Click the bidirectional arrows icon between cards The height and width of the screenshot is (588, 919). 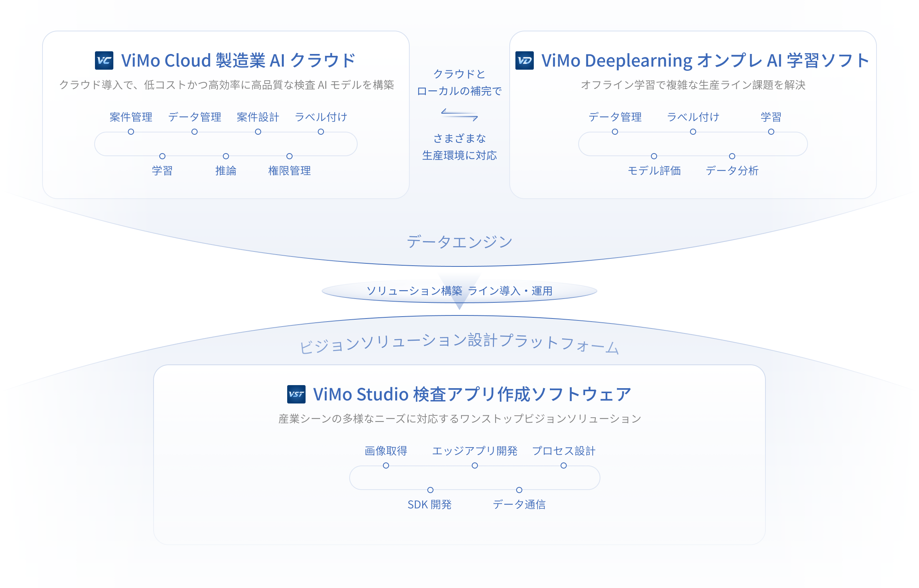459,115
